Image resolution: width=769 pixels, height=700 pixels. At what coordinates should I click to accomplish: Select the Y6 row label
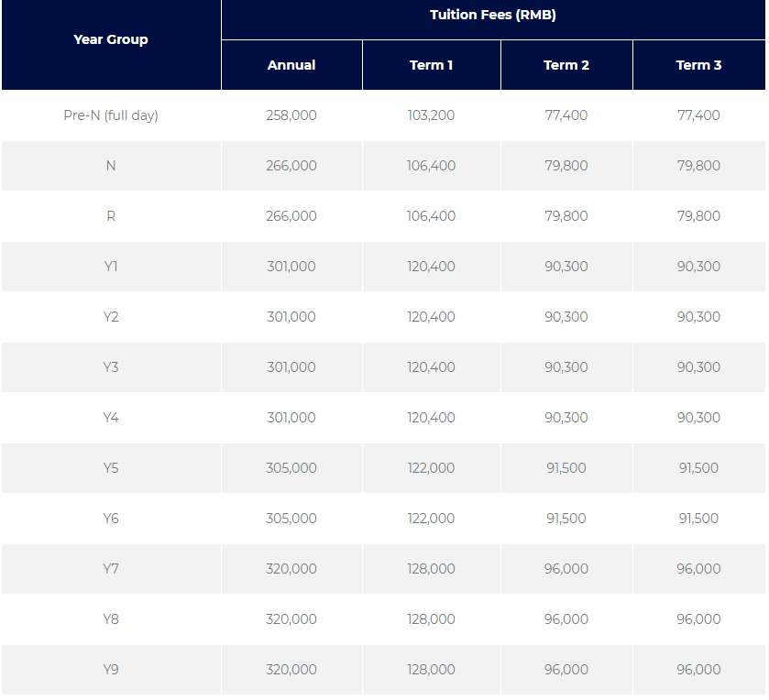coord(111,519)
